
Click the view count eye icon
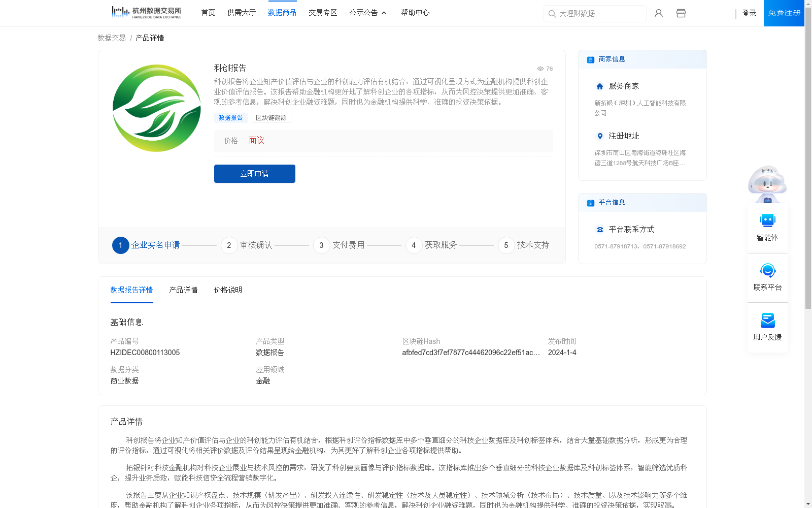click(x=540, y=69)
